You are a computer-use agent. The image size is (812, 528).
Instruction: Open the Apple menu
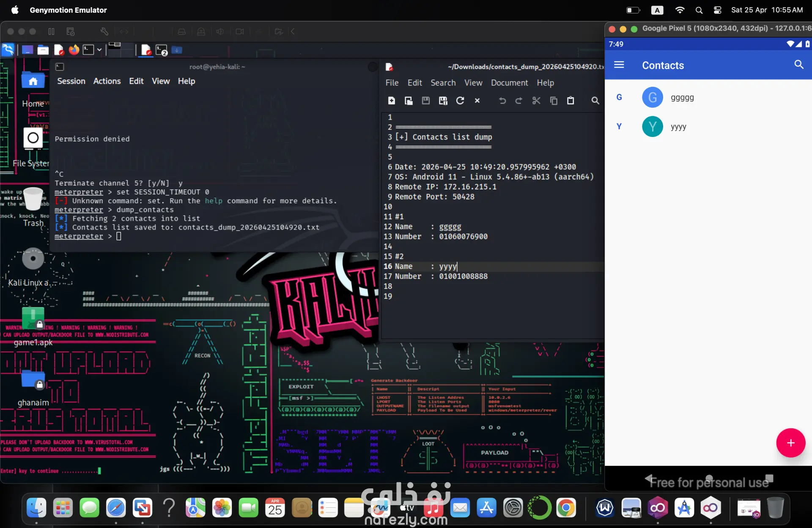(15, 10)
